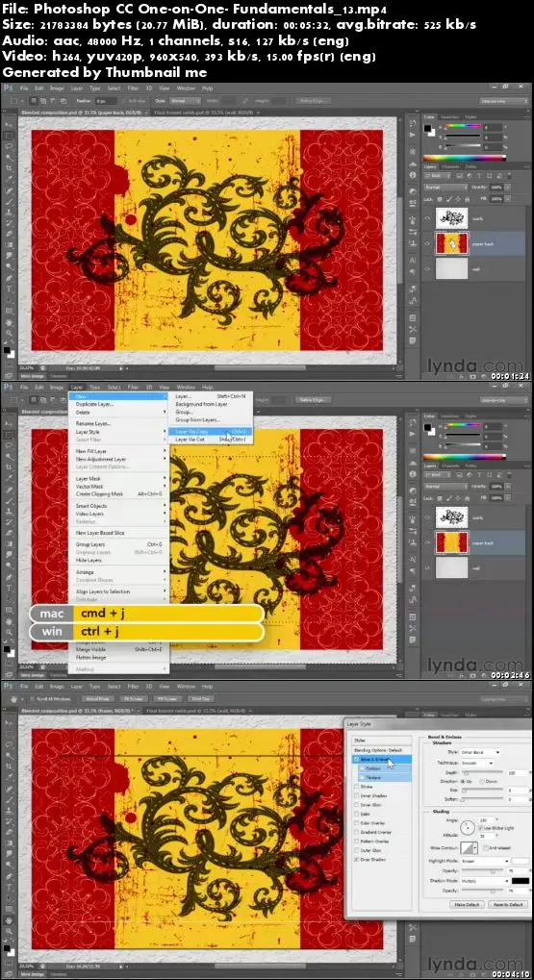Choose Duplicate Layer... in the Layer menu

[x=95, y=404]
